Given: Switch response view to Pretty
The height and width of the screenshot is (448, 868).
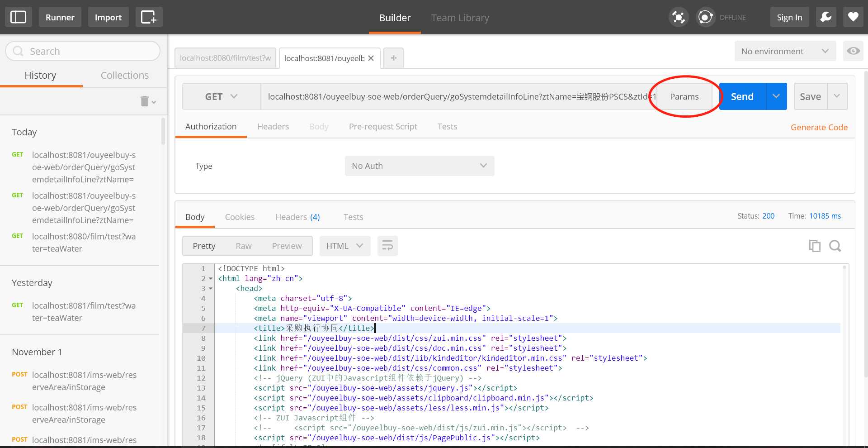Looking at the screenshot, I should point(204,246).
